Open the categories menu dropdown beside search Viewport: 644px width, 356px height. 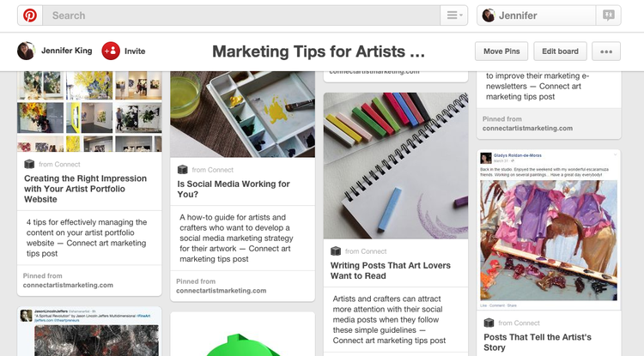(454, 15)
